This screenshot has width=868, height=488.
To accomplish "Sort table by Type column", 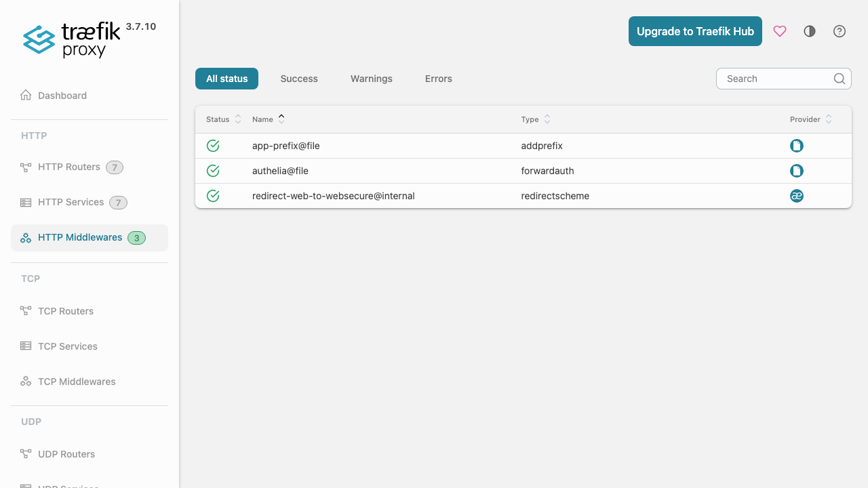I will point(536,119).
